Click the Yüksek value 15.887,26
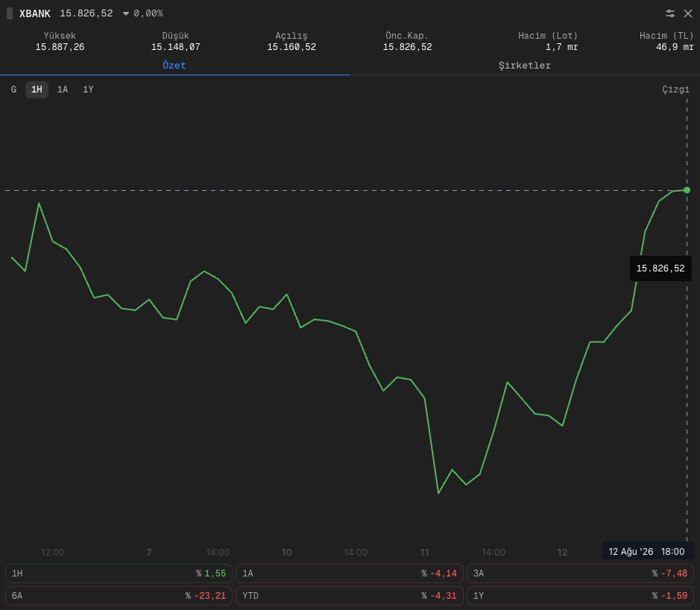This screenshot has width=700, height=610. coord(60,47)
